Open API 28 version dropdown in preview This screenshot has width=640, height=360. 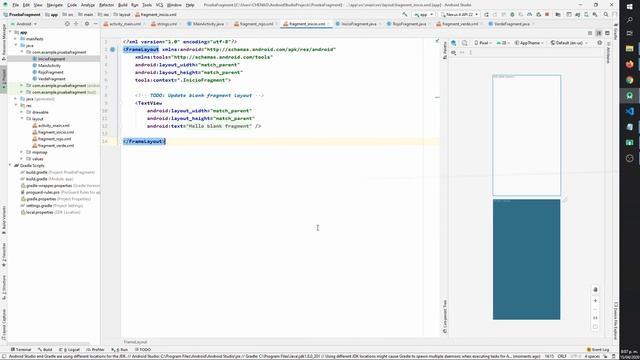pos(503,42)
